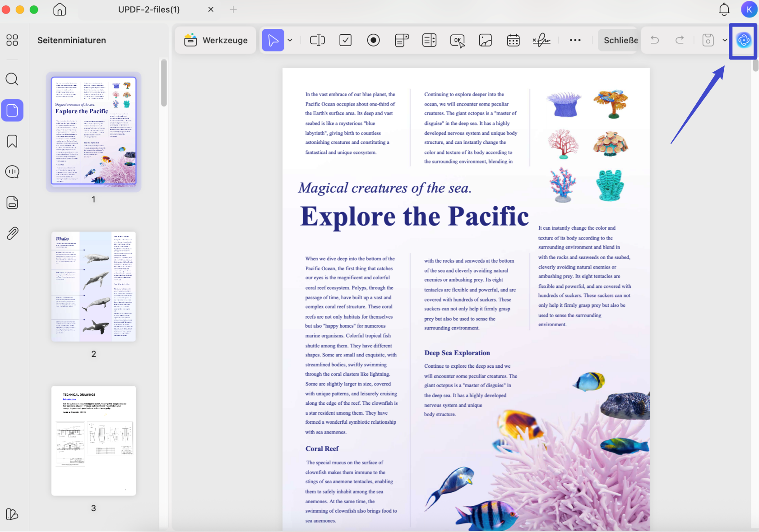Open the search sidebar icon
The height and width of the screenshot is (532, 759).
tap(12, 79)
